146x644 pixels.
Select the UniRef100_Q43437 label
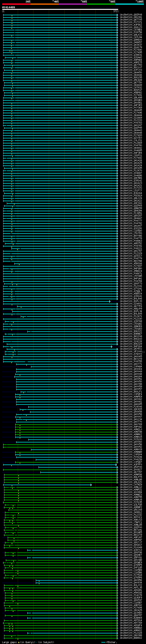131,45
